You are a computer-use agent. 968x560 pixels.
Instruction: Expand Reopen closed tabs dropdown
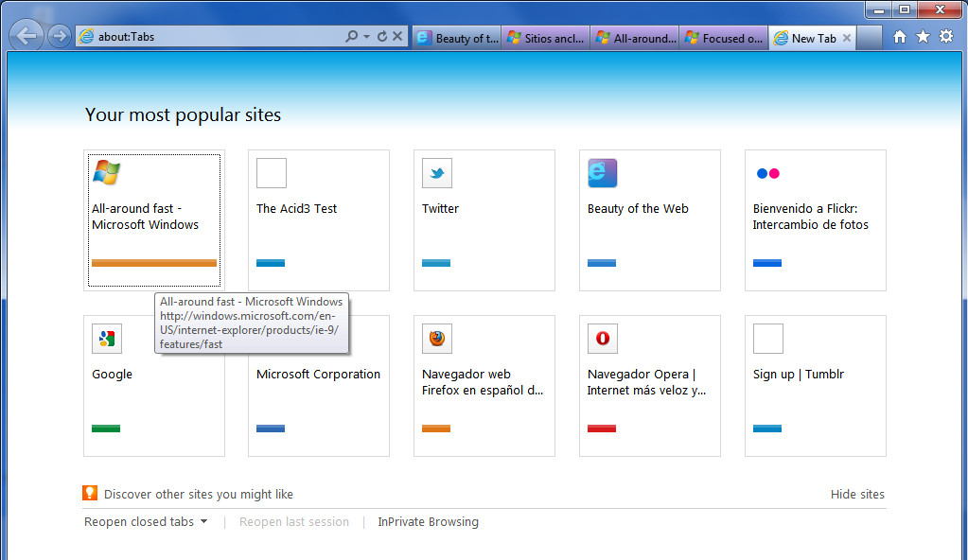146,522
